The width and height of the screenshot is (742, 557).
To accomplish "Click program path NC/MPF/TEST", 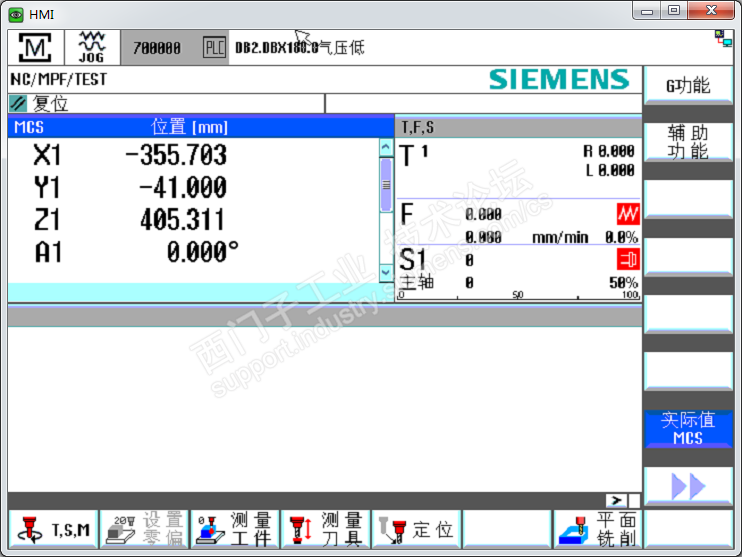I will (x=59, y=80).
